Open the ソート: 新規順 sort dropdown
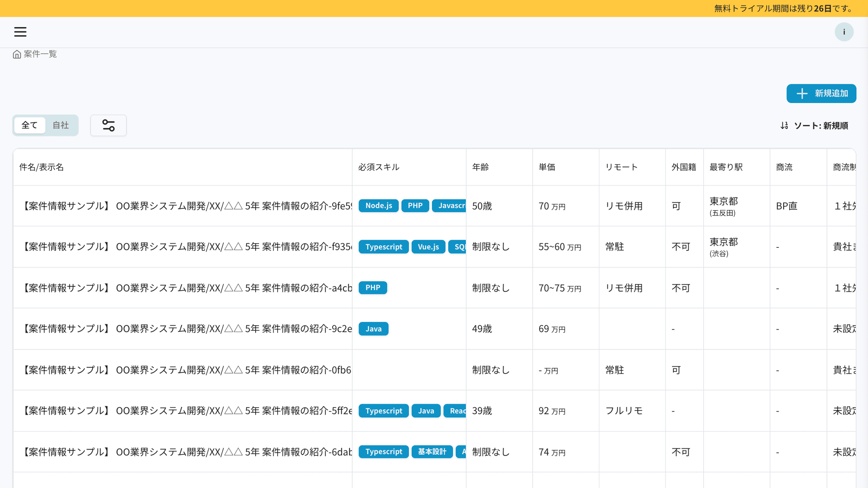The width and height of the screenshot is (868, 488). (x=821, y=126)
